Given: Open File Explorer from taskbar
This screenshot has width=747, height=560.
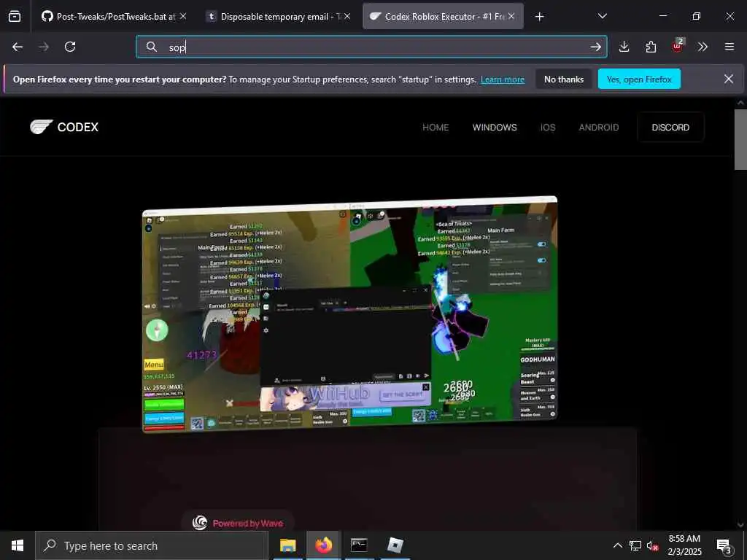Looking at the screenshot, I should click(x=287, y=545).
